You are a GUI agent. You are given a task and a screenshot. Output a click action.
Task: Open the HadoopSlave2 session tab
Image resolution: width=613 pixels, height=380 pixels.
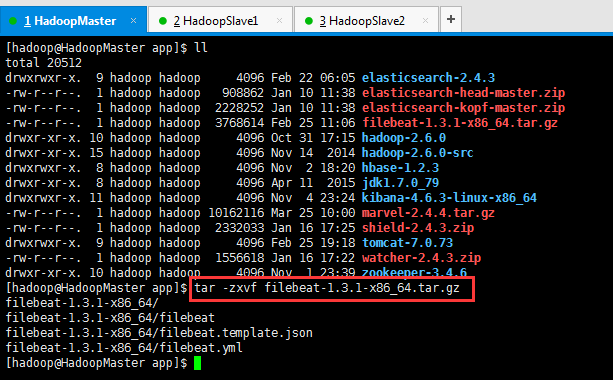366,20
